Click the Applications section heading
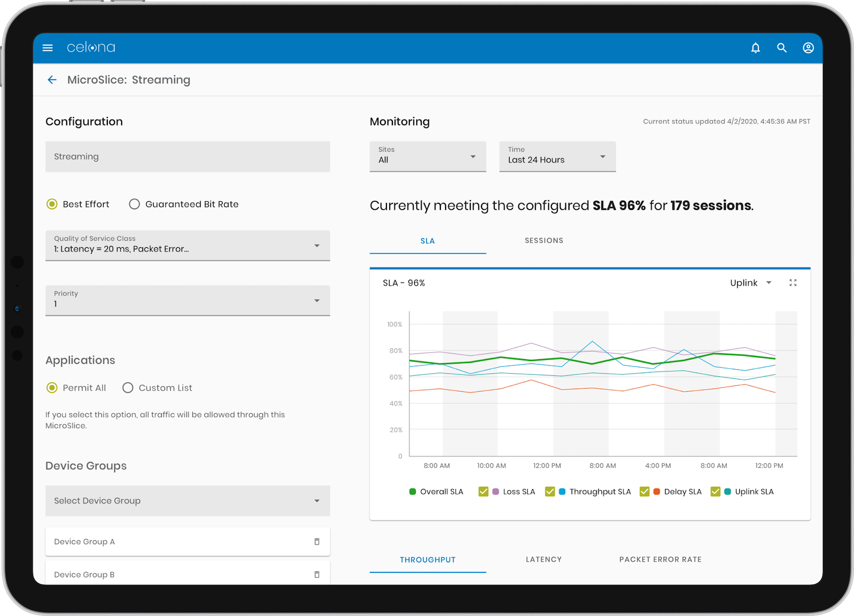 pos(80,360)
